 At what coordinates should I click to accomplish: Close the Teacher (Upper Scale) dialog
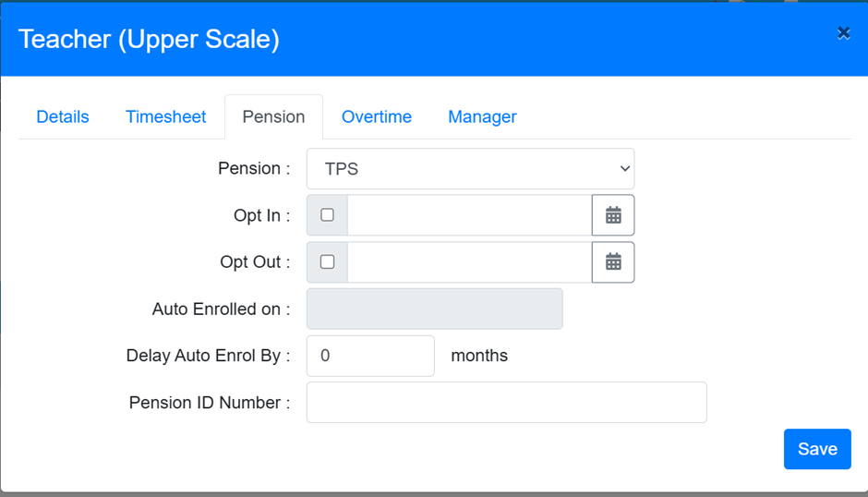[x=843, y=33]
